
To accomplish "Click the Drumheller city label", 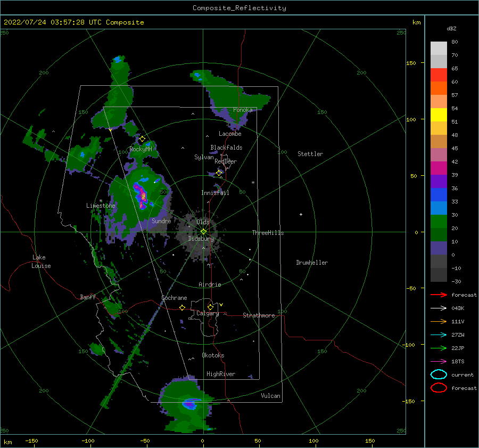I will click(x=312, y=263).
